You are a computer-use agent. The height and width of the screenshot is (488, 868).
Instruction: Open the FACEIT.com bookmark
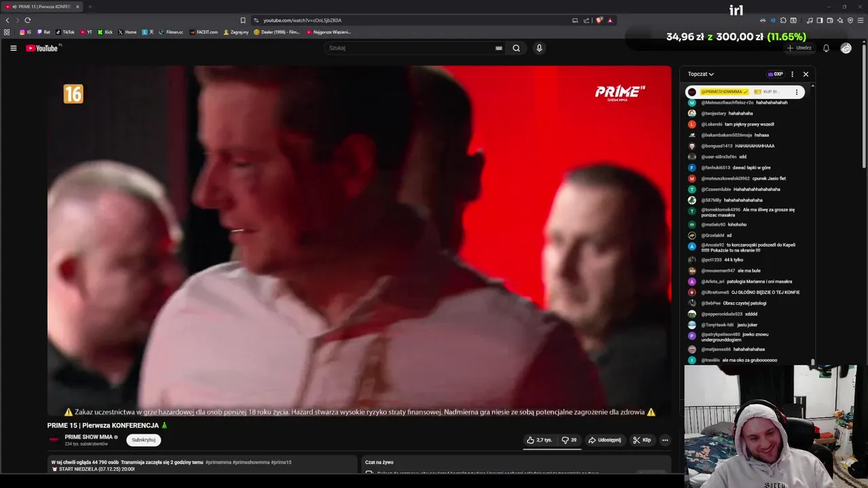click(204, 32)
